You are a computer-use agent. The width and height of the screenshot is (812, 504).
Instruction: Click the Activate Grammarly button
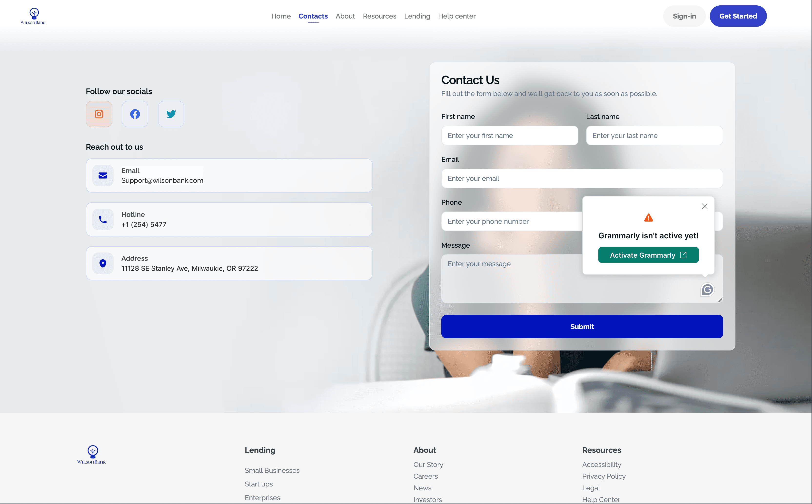tap(648, 255)
